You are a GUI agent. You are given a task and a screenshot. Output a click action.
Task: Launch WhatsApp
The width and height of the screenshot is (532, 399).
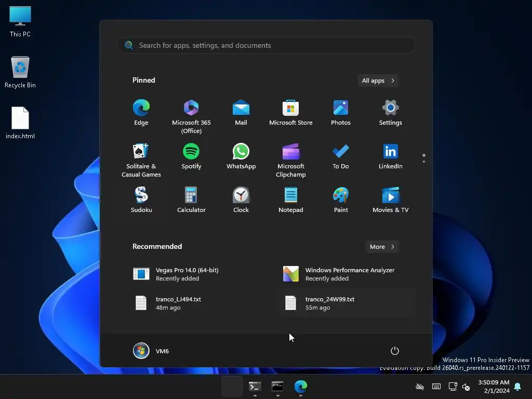click(241, 156)
